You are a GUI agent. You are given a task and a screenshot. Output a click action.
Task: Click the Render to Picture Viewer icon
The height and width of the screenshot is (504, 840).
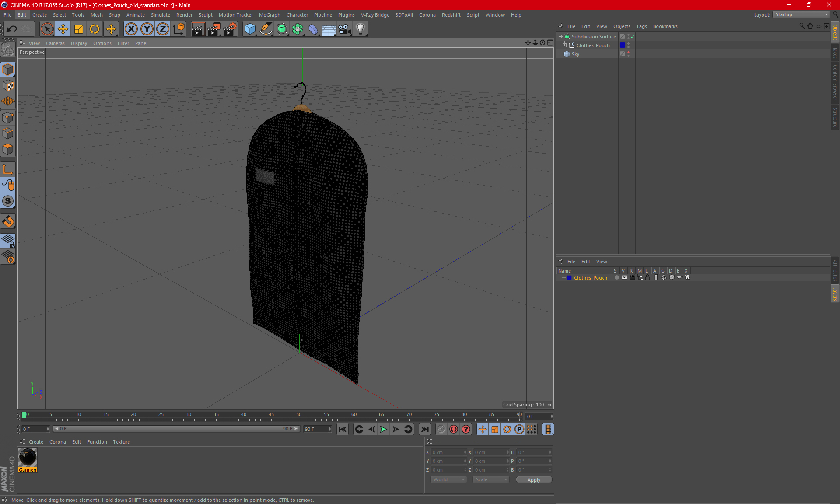213,29
